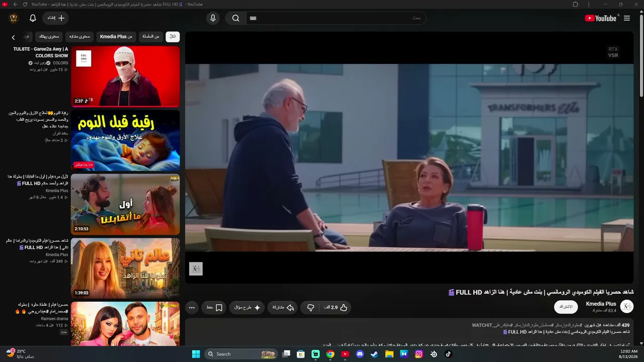Open the Ramses drama channel link

[55, 319]
